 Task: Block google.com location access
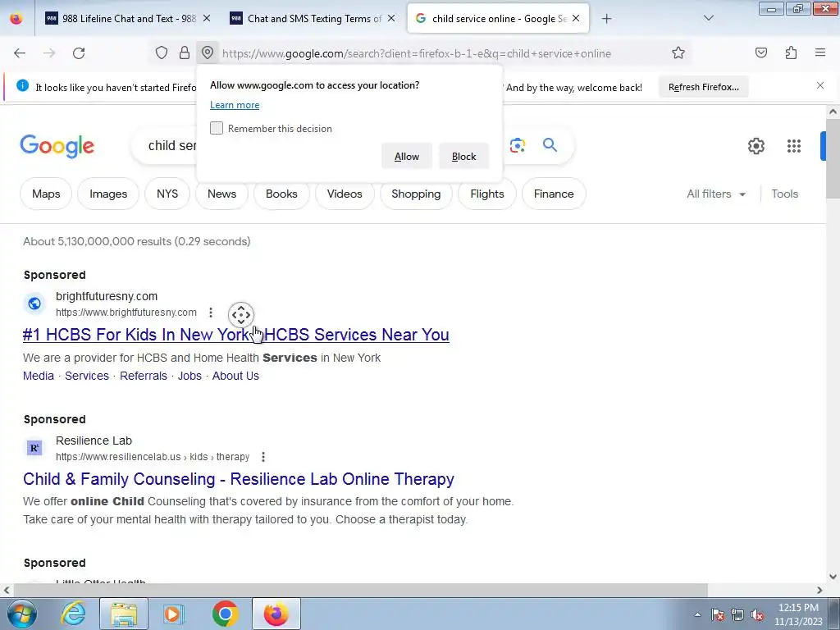(x=463, y=157)
